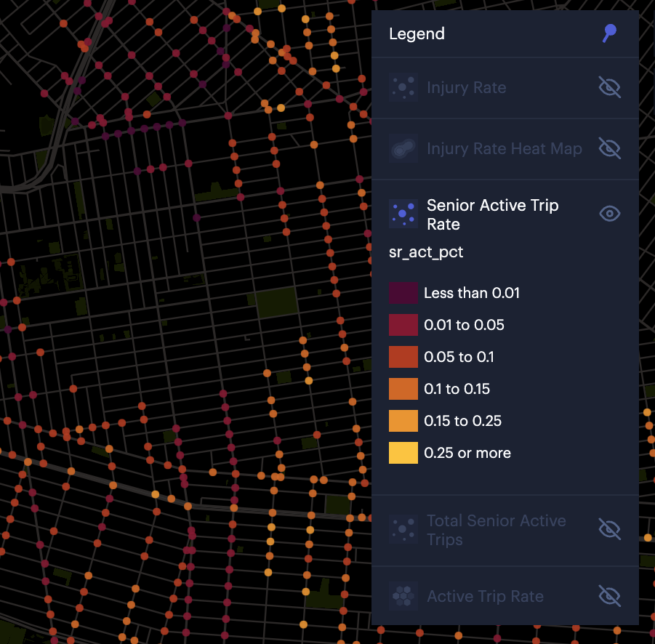
Task: Click the 'Less than 0.01' legend label
Action: coord(472,293)
